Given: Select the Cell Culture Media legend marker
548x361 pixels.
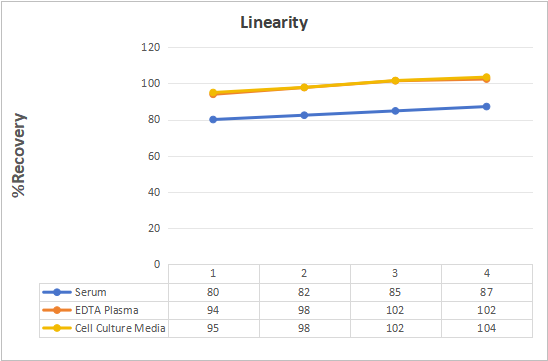Looking at the screenshot, I should tap(57, 328).
